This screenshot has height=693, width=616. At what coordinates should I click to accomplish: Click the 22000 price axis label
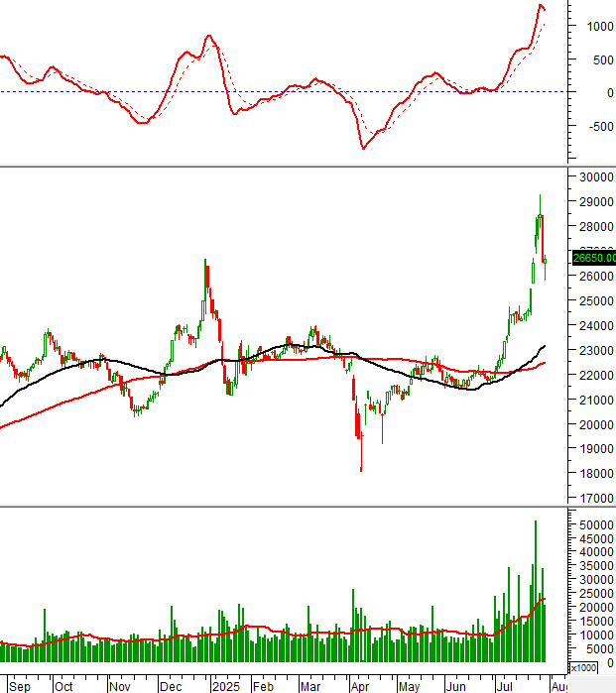click(x=596, y=375)
